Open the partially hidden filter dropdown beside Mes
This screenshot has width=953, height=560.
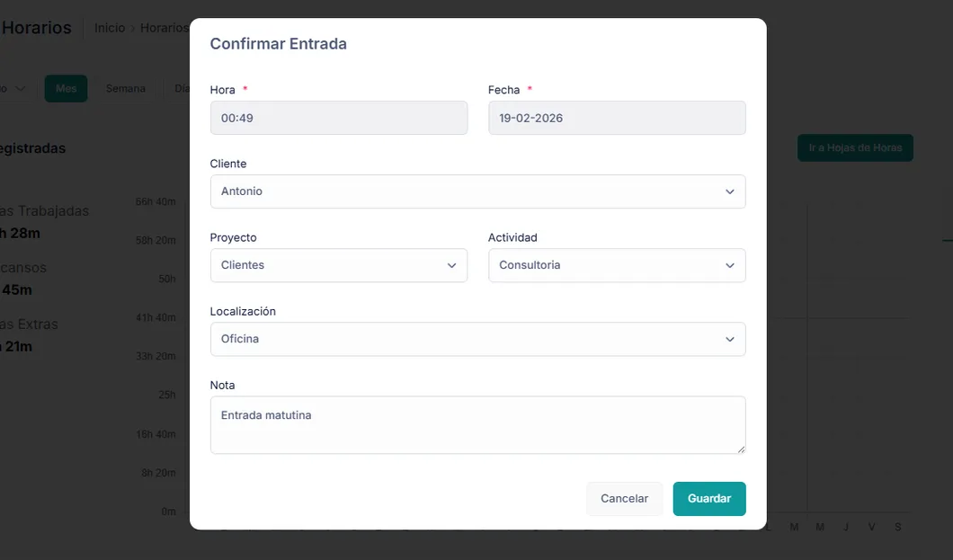coord(15,88)
